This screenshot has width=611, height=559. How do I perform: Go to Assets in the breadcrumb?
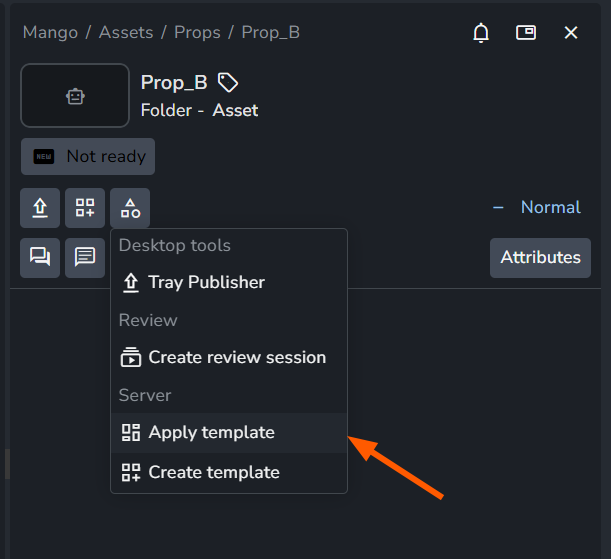tap(126, 33)
